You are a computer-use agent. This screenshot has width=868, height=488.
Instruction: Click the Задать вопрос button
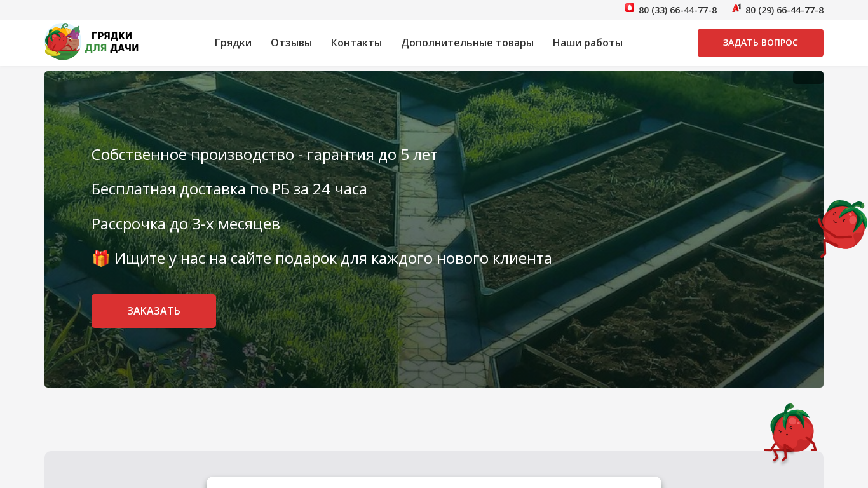click(x=761, y=43)
